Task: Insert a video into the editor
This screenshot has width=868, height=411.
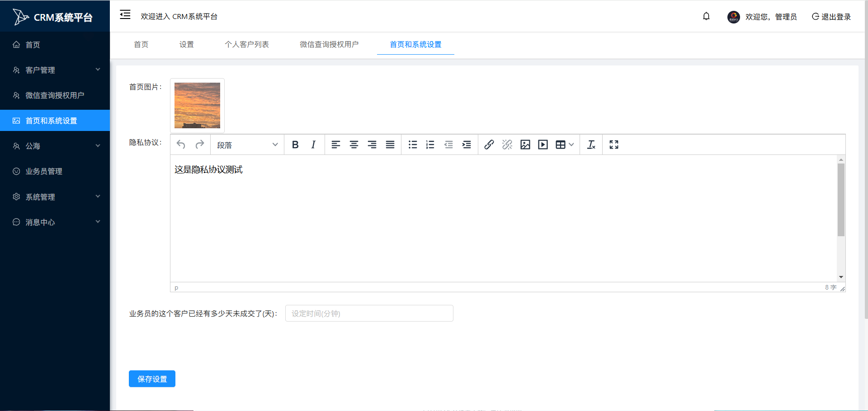Action: point(542,145)
